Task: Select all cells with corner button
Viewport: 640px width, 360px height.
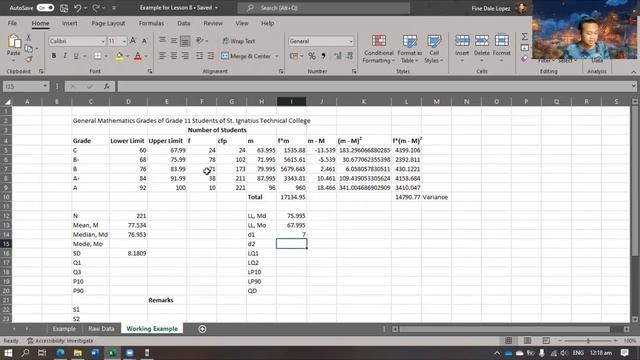Action: tap(7, 101)
